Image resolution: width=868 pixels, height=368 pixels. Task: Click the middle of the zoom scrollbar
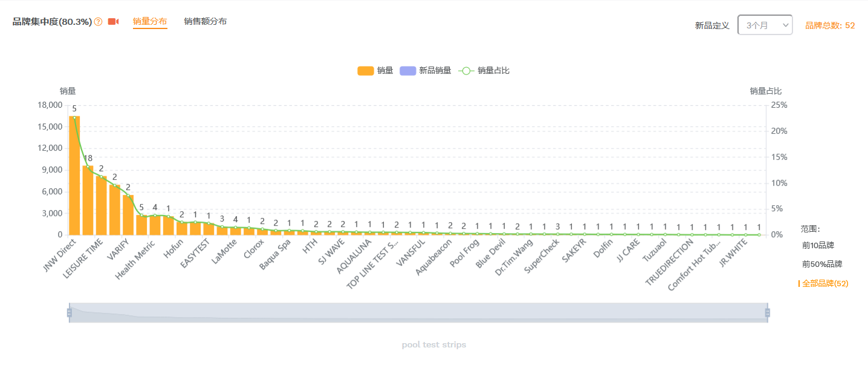tap(418, 312)
